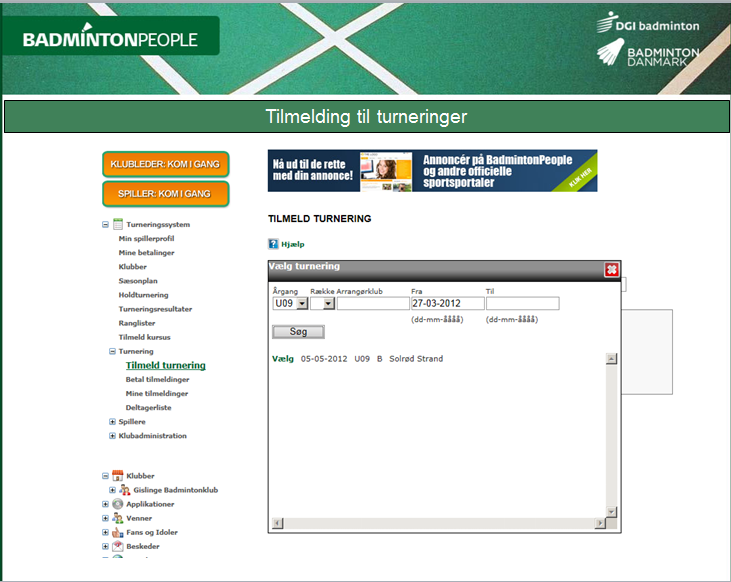Open Mine tilmeldinger in the sidebar

click(x=156, y=394)
